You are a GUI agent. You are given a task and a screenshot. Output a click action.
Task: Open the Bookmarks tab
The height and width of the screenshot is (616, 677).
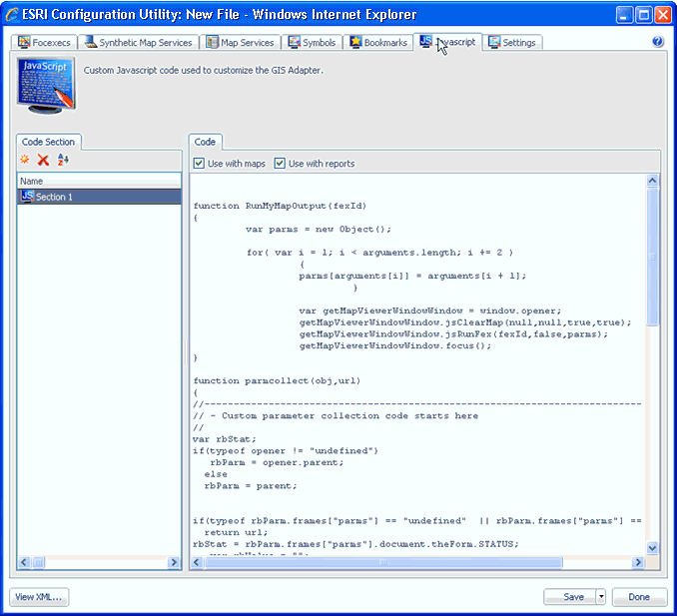pos(378,42)
